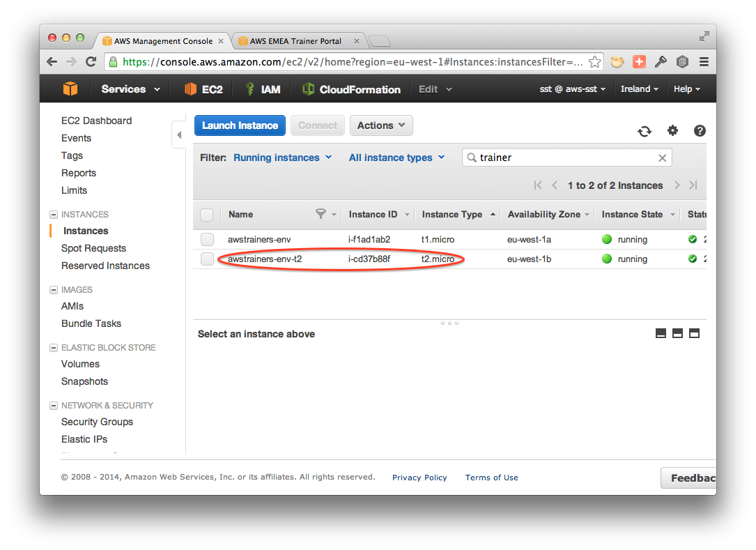The width and height of the screenshot is (756, 550).
Task: Open the Help dropdown menu
Action: pos(687,89)
